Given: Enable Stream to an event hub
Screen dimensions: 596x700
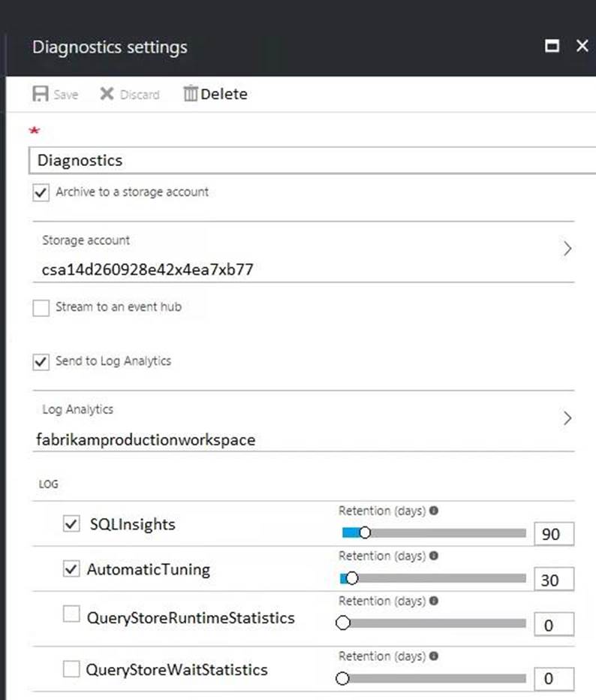Looking at the screenshot, I should pos(41,308).
